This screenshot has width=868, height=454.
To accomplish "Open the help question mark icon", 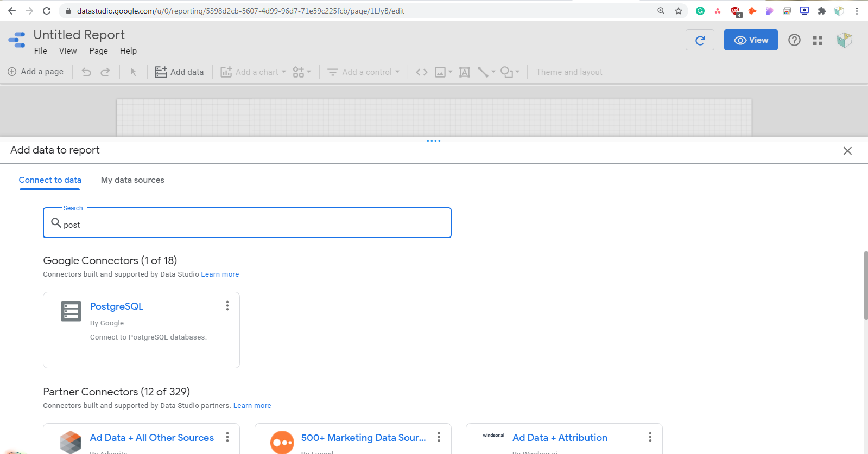I will point(794,40).
